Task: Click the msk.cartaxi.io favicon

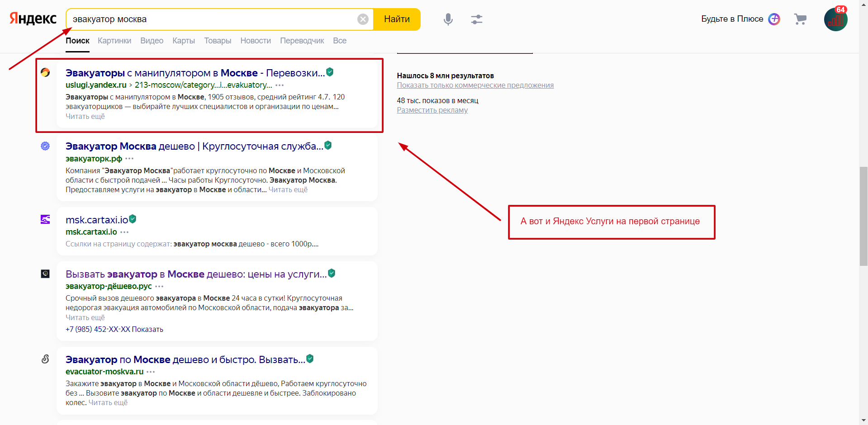Action: click(x=45, y=219)
